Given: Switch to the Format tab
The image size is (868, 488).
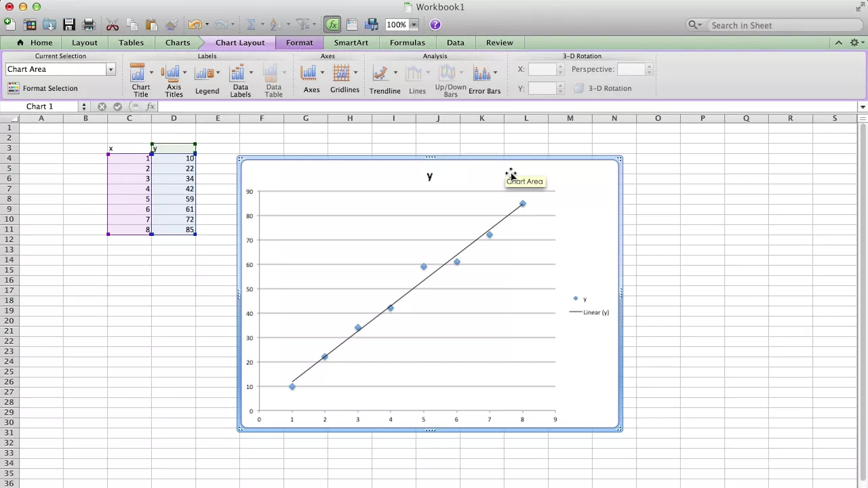Looking at the screenshot, I should (x=299, y=42).
